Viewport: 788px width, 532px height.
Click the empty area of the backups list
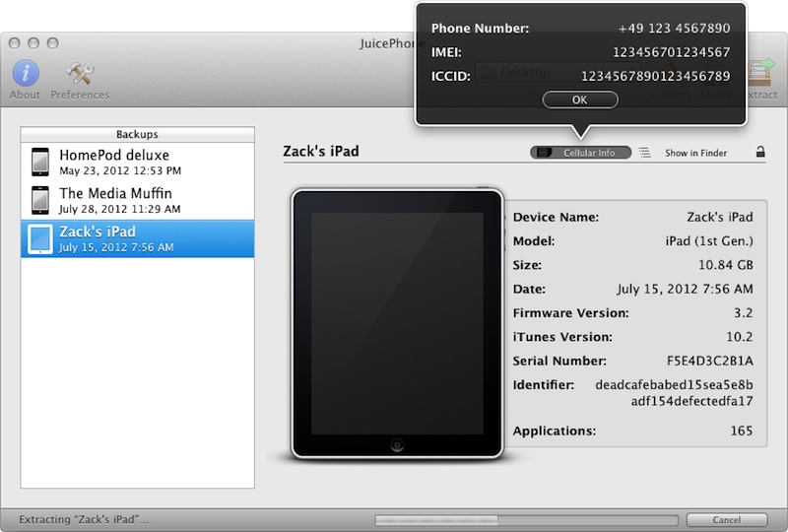(x=137, y=374)
